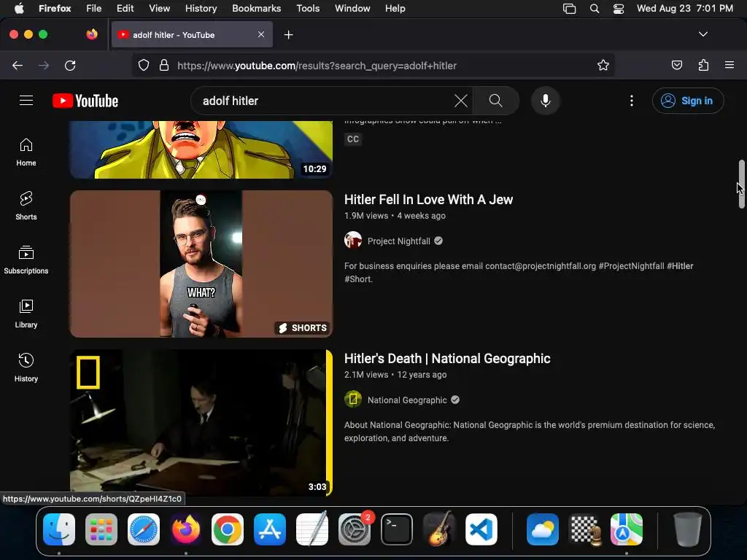The width and height of the screenshot is (747, 560).
Task: Open History in the sidebar
Action: (x=26, y=367)
